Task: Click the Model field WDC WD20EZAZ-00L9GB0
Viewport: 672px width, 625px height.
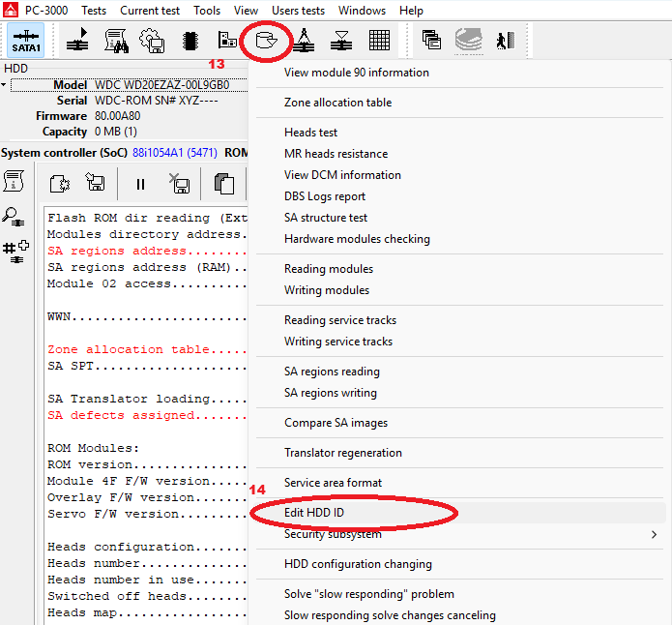Action: [x=161, y=85]
